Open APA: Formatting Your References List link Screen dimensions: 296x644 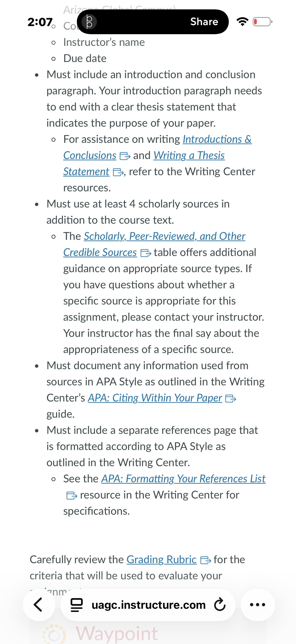[183, 479]
